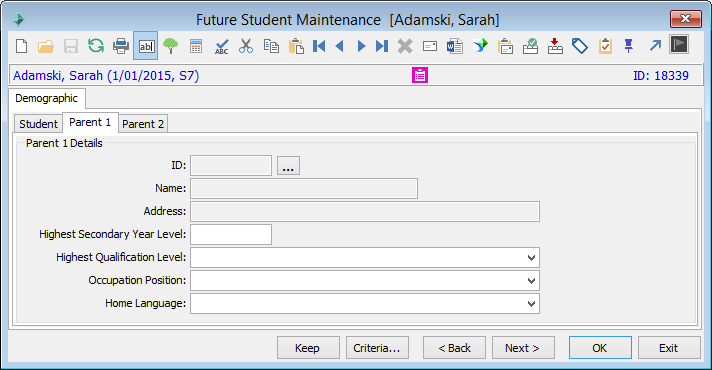The height and width of the screenshot is (370, 712).
Task: Click the Paste clipboard icon
Action: 296,46
